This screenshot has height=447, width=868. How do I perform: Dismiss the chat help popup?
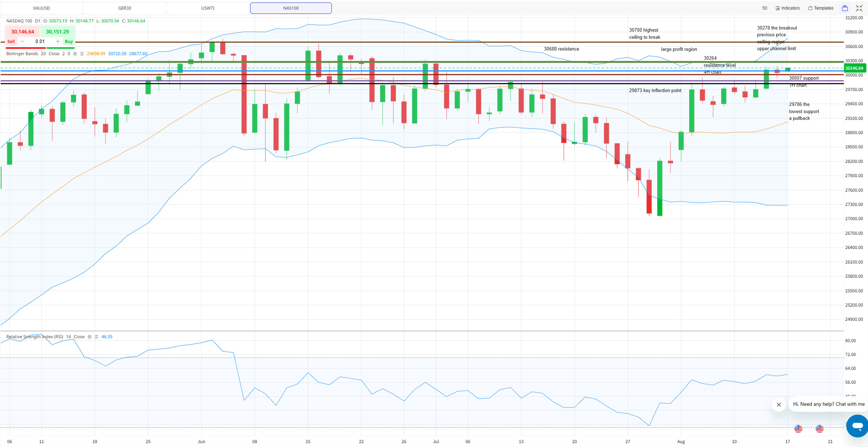point(779,405)
